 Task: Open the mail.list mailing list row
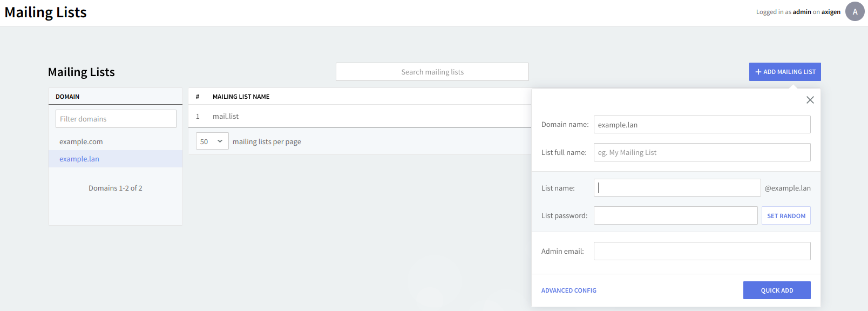pos(226,116)
